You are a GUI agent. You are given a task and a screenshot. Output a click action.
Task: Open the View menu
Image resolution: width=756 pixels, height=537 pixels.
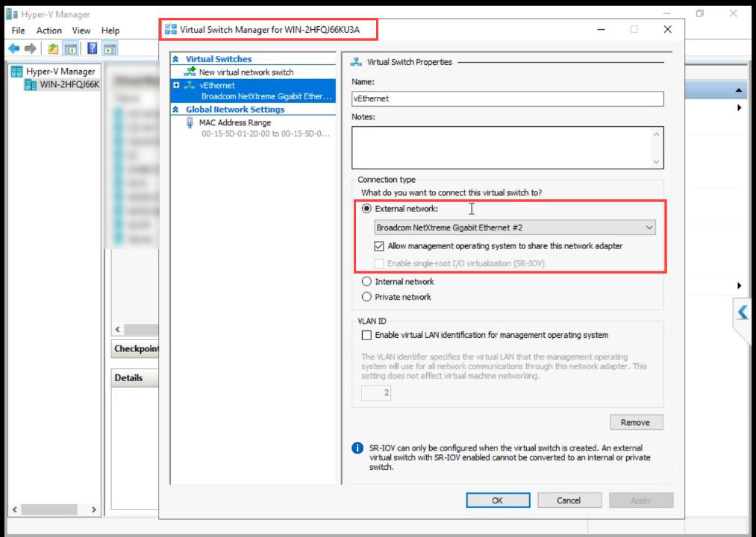click(x=81, y=31)
